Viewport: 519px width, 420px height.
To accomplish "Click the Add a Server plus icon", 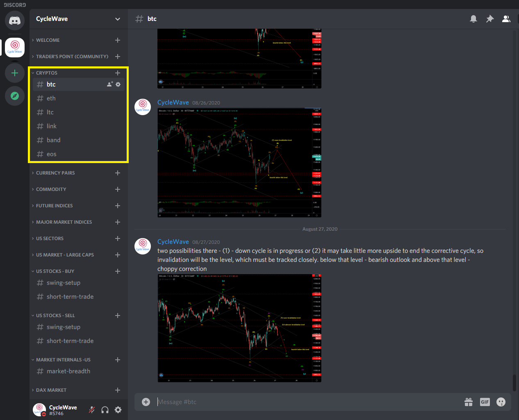I will pyautogui.click(x=14, y=73).
